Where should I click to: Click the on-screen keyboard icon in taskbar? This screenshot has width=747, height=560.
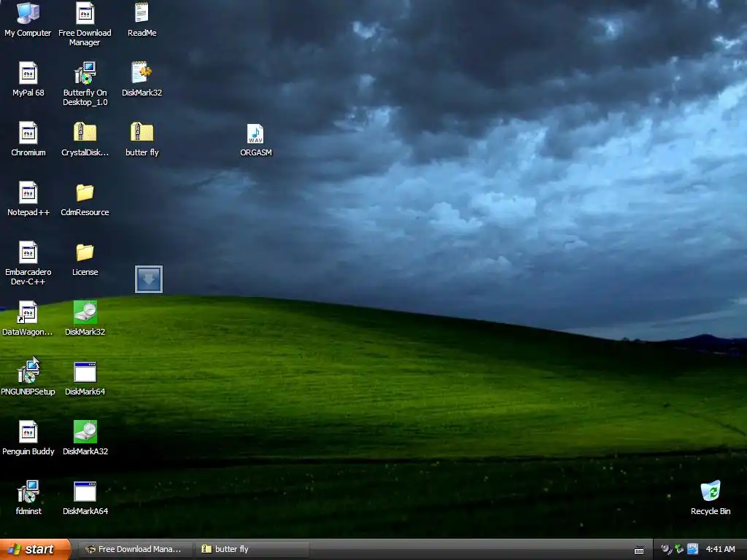point(639,550)
